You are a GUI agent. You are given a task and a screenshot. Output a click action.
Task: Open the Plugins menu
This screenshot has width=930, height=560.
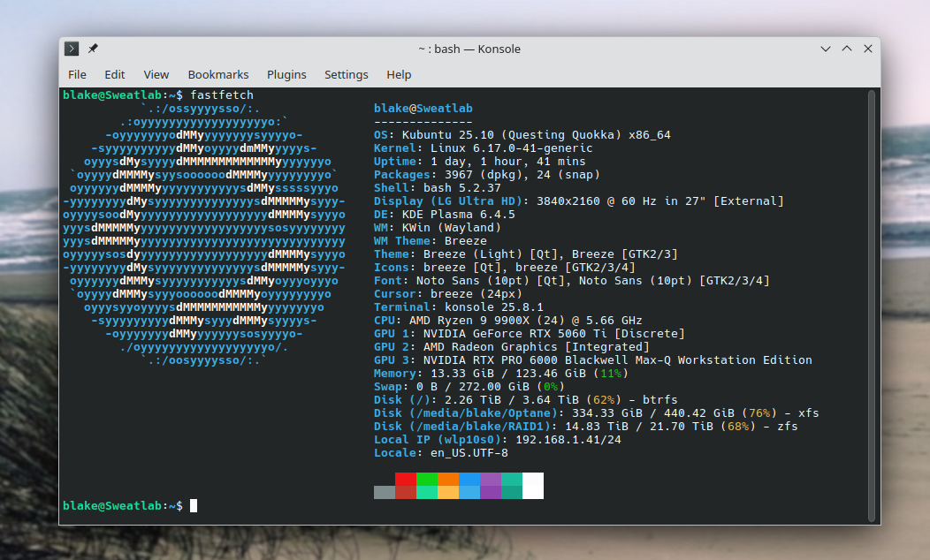click(x=286, y=75)
